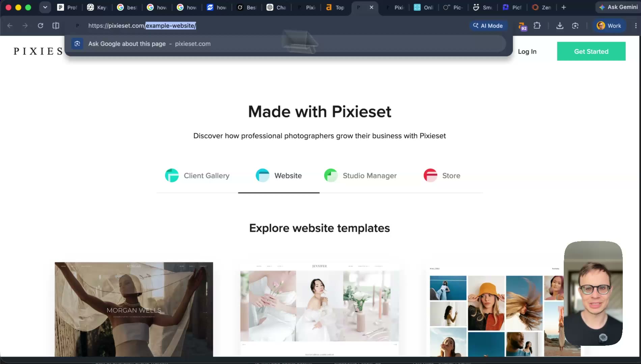The width and height of the screenshot is (641, 364).
Task: Show browser downloads
Action: (560, 26)
